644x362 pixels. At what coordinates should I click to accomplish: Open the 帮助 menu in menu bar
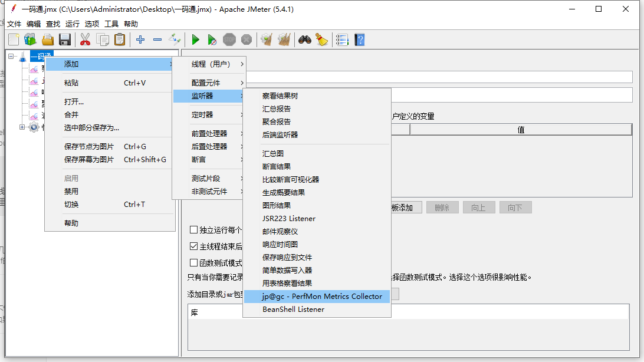click(x=130, y=24)
